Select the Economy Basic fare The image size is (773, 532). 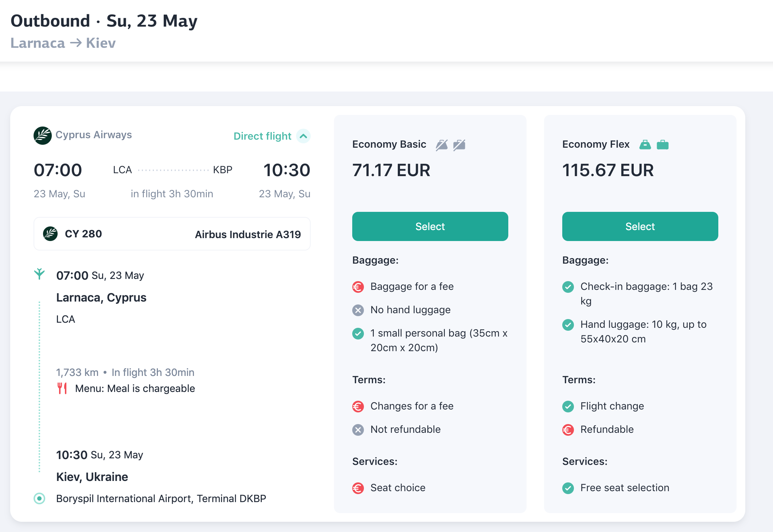[430, 226]
